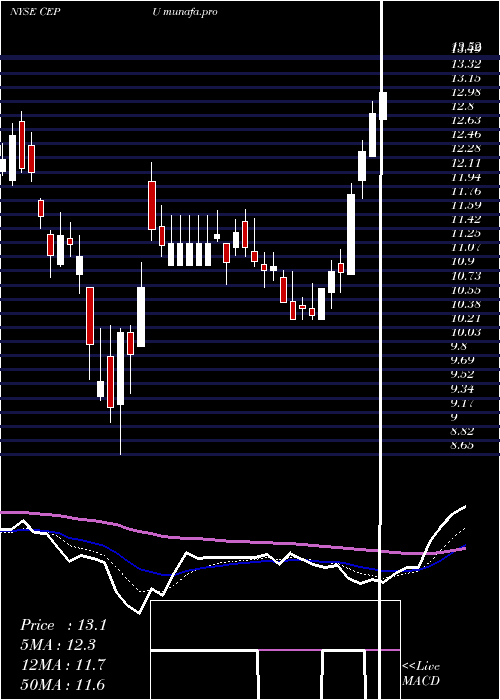500x700 pixels.
Task: Click the 12.46 price axis label
Action: (466, 134)
